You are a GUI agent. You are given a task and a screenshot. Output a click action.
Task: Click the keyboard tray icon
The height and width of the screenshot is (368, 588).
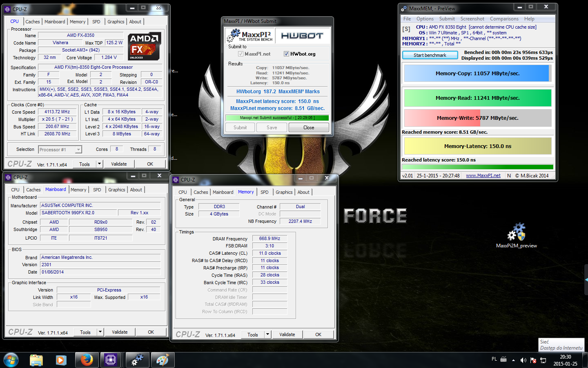click(503, 359)
